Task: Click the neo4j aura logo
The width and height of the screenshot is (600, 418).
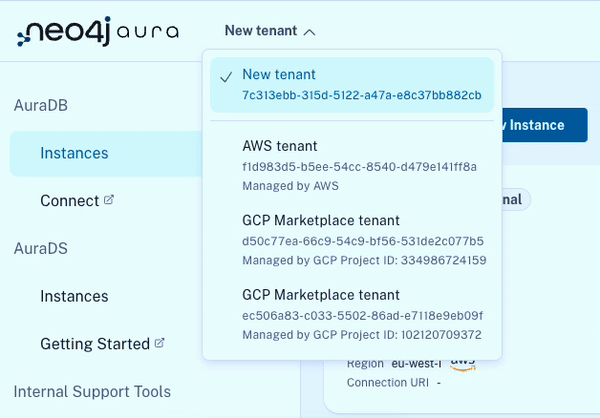Action: [98, 31]
